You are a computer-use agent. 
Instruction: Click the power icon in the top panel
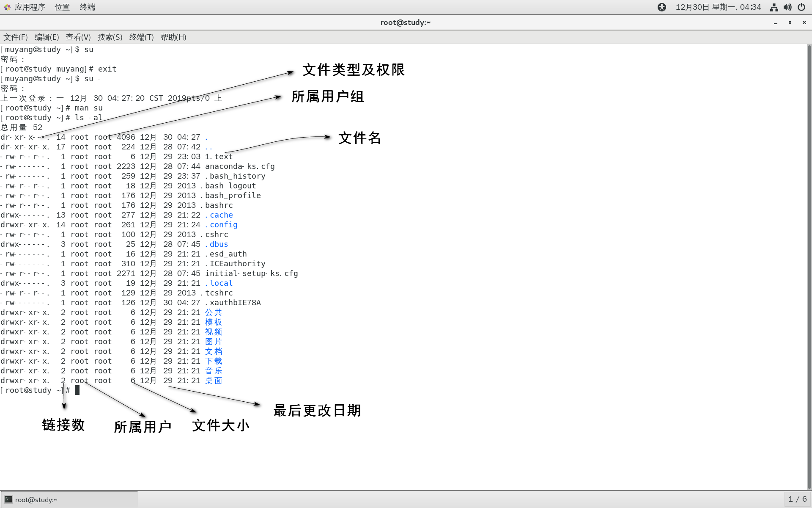tap(801, 7)
